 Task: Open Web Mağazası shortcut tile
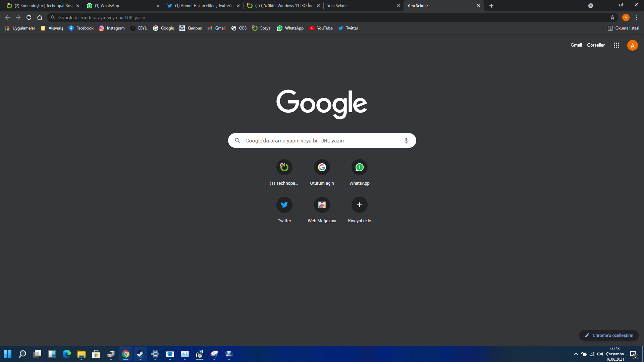pyautogui.click(x=322, y=205)
